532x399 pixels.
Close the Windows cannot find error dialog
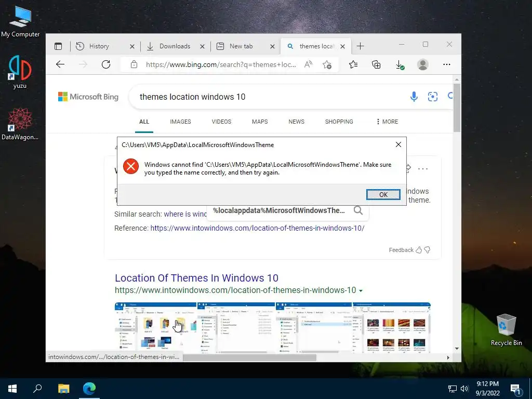pyautogui.click(x=398, y=144)
